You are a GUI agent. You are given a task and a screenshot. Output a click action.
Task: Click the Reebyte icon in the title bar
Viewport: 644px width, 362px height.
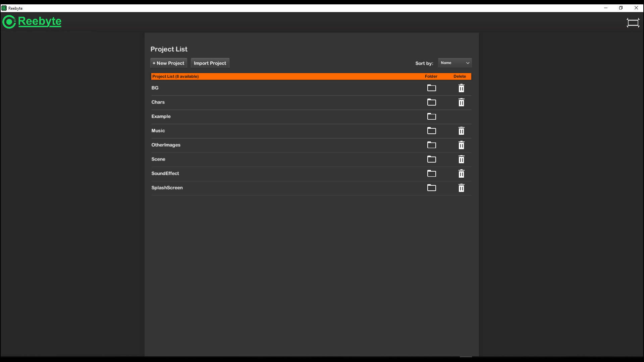[4, 8]
